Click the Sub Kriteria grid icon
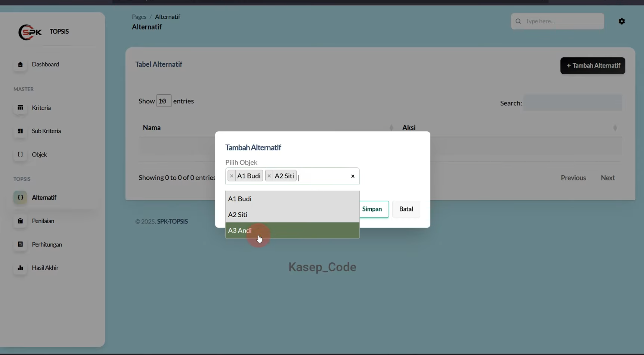 tap(20, 131)
